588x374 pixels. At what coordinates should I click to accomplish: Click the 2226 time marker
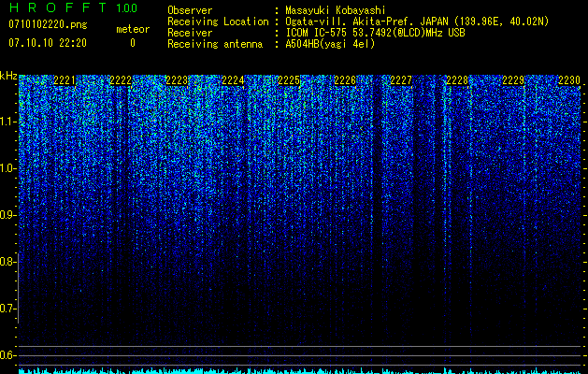click(x=345, y=80)
